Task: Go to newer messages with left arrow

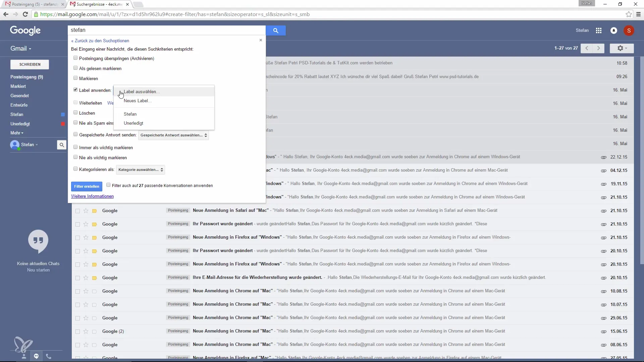Action: click(587, 48)
